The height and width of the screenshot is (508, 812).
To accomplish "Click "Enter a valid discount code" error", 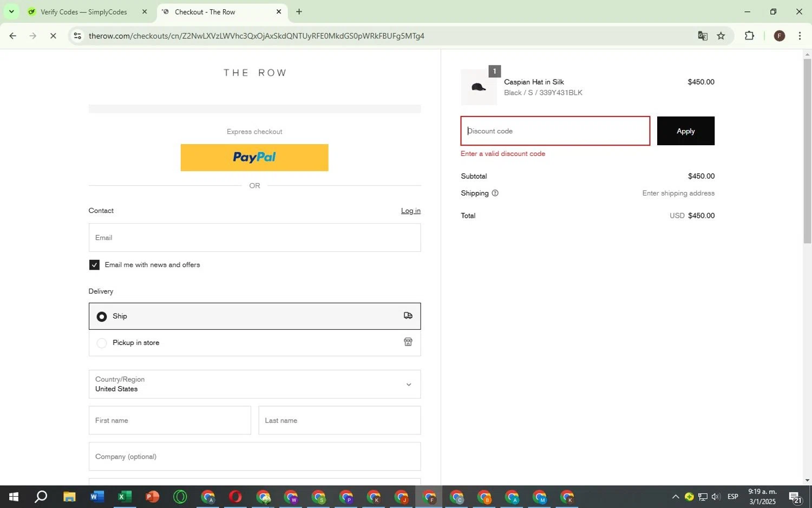I will [503, 154].
